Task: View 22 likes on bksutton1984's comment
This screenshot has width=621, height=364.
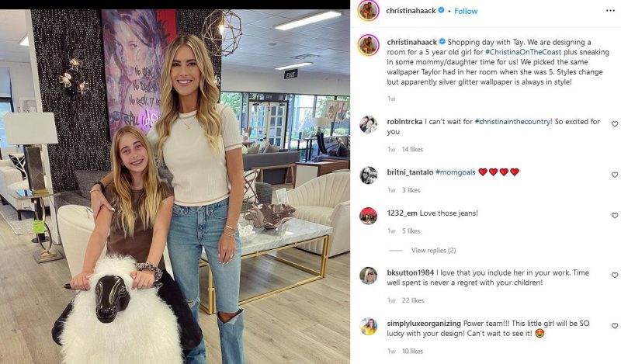Action: click(413, 300)
